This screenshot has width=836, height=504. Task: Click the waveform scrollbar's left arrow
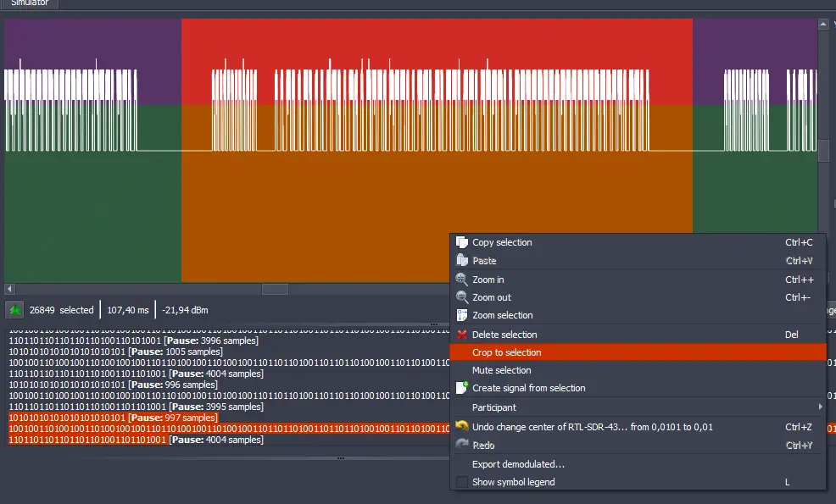pyautogui.click(x=8, y=289)
